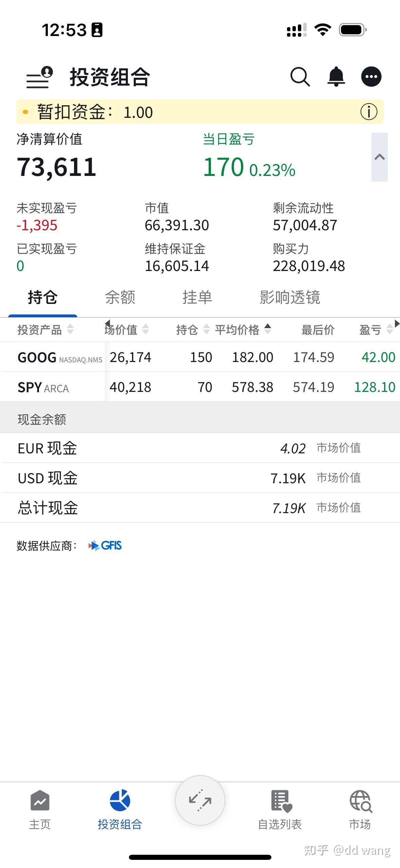Open the SPY ARCA position row

click(x=200, y=387)
